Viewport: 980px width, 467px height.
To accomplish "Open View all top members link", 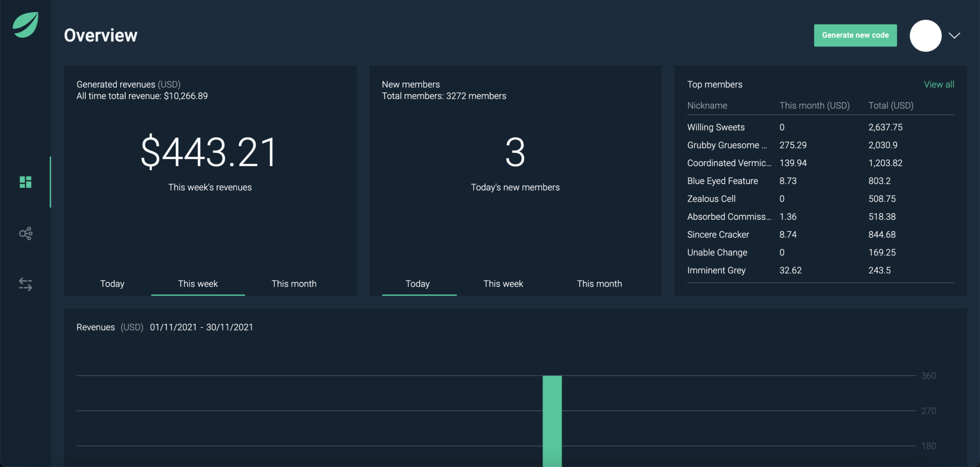I will 939,84.
